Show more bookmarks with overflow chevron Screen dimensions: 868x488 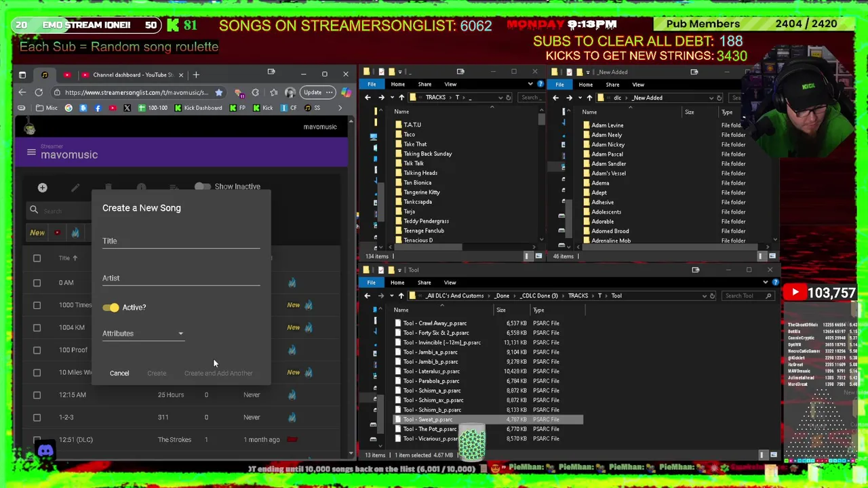coord(340,108)
